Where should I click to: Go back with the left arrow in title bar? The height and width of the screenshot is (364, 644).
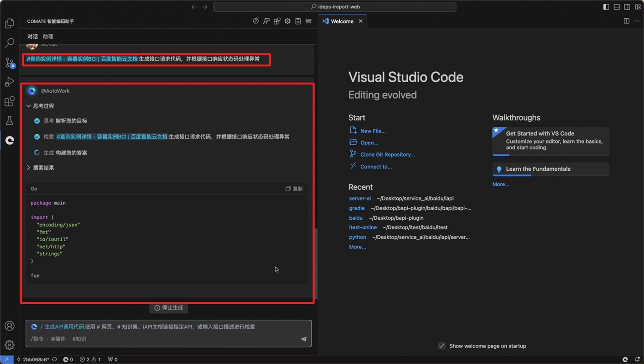pos(194,7)
